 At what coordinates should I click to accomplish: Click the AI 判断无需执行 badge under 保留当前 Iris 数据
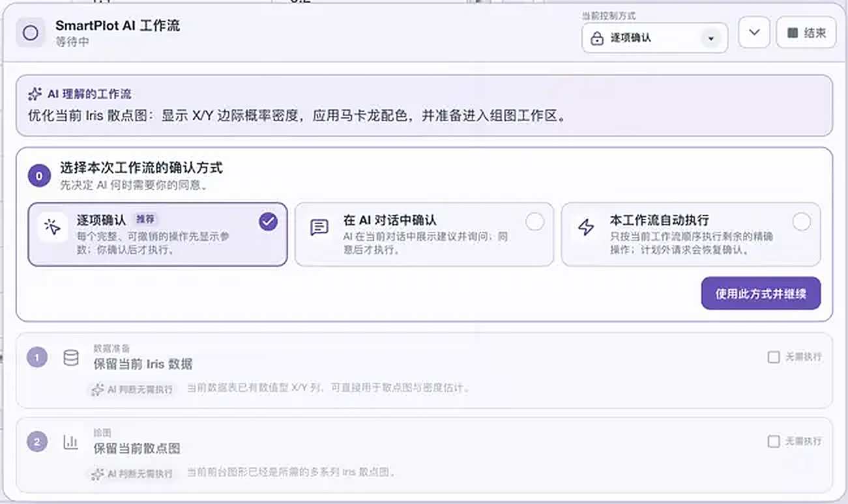132,389
